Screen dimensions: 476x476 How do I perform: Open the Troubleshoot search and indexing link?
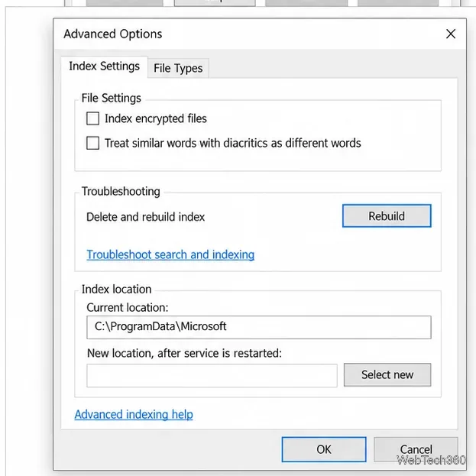pyautogui.click(x=170, y=254)
